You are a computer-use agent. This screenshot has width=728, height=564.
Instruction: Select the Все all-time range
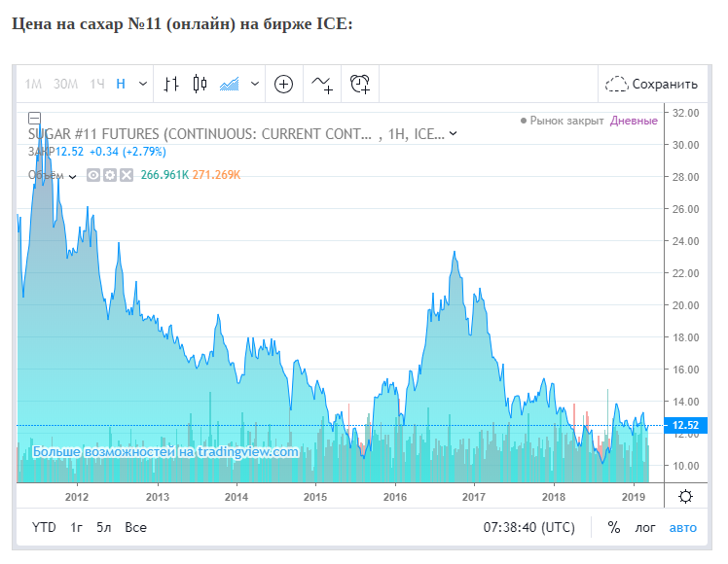[x=135, y=527]
